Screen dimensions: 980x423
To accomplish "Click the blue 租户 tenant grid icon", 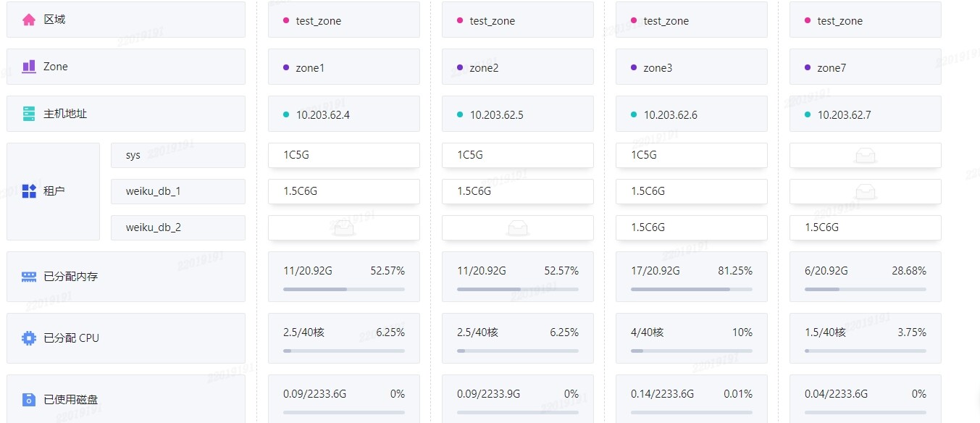I will point(29,191).
